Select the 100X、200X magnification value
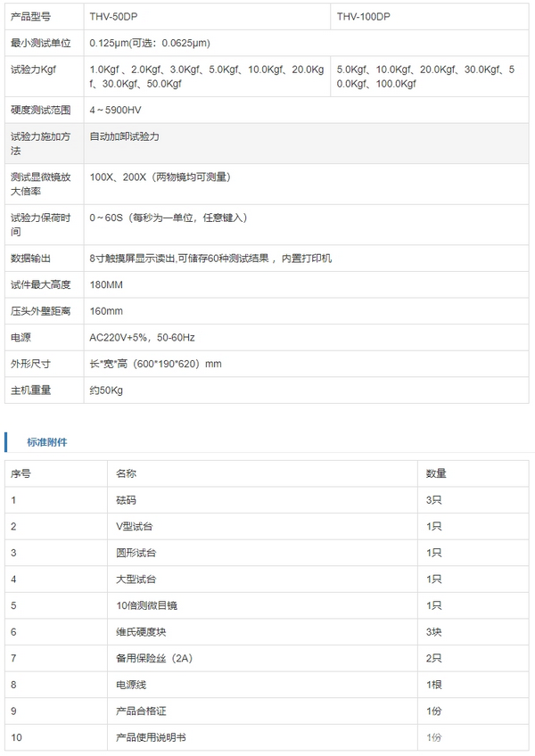Viewport: 535px width, 756px height. [160, 177]
